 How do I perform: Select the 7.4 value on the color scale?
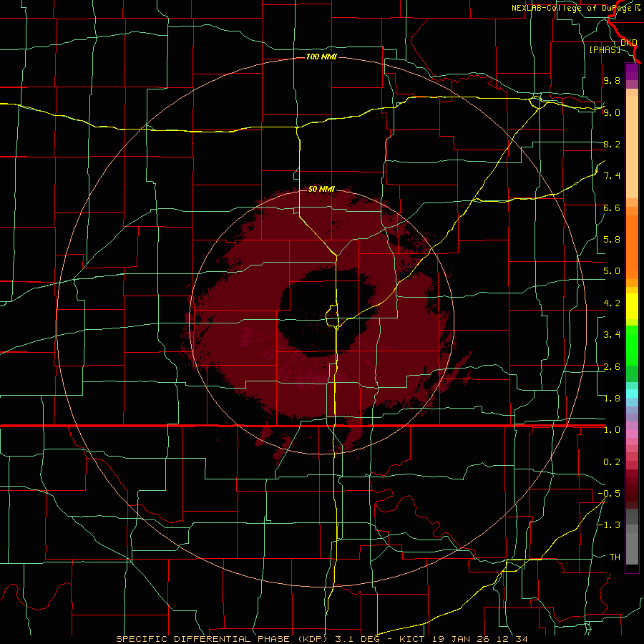tap(612, 176)
